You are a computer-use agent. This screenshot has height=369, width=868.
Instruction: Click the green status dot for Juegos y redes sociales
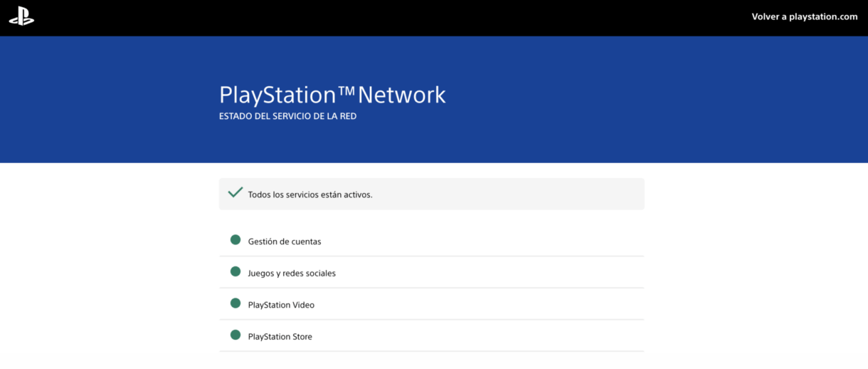tap(235, 271)
